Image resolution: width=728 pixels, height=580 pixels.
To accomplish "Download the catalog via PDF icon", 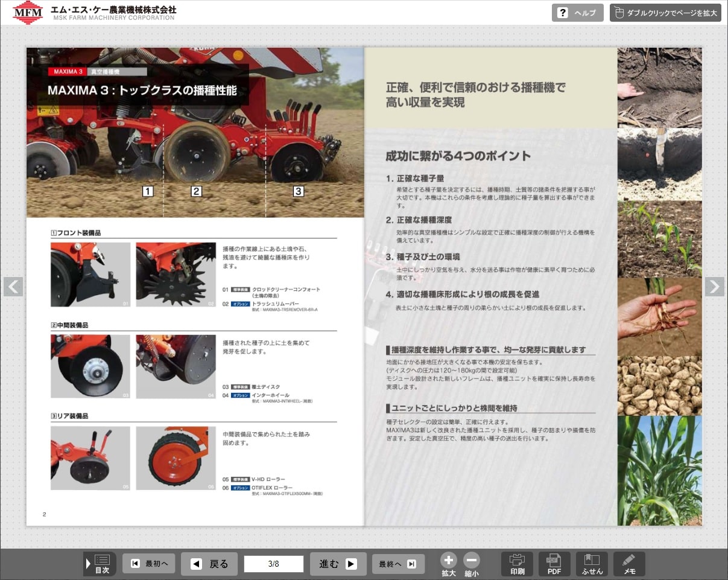I will point(554,564).
